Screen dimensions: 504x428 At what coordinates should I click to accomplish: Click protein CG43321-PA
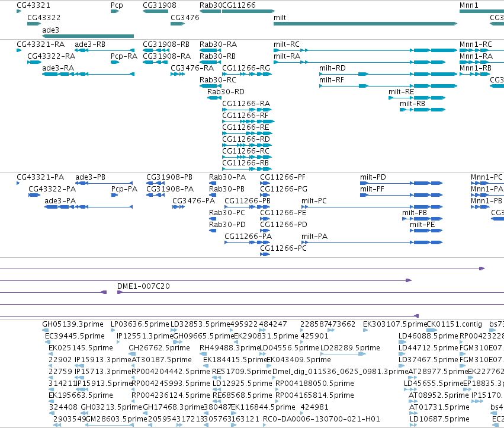40,177
